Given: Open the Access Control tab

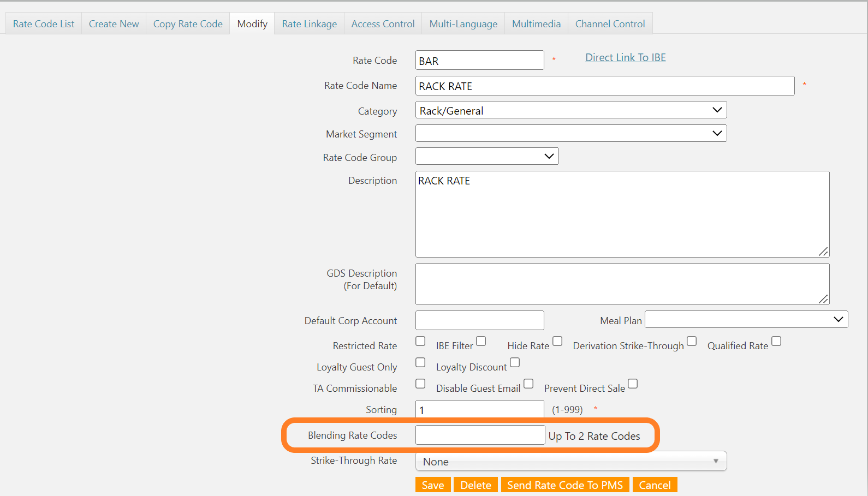Looking at the screenshot, I should click(x=383, y=24).
